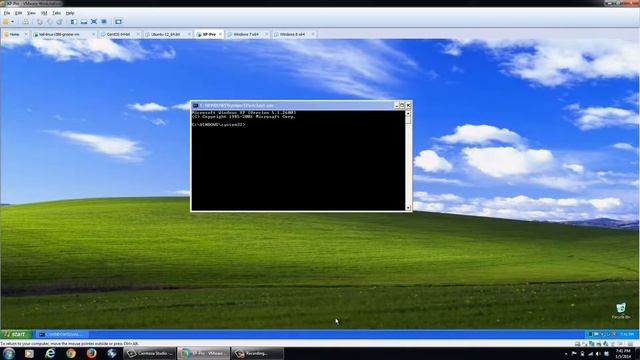Viewport: 640px width, 360px height.
Task: Switch to Unity mode icon
Action: [104, 22]
